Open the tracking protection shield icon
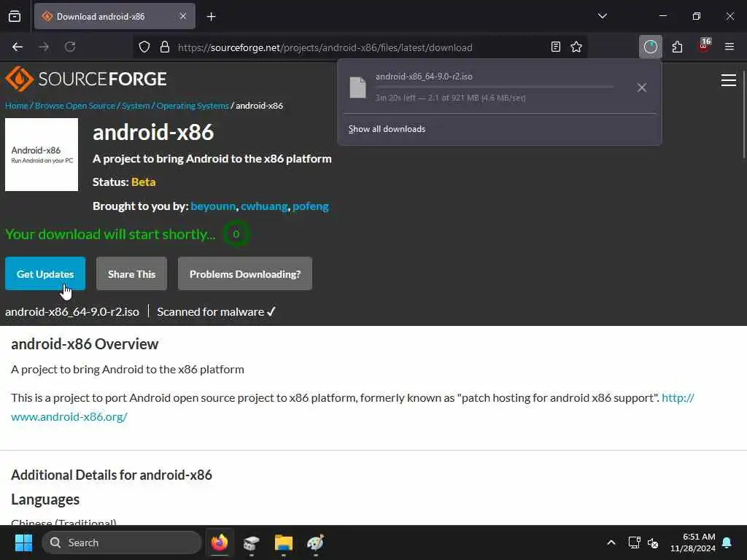Image resolution: width=747 pixels, height=560 pixels. pyautogui.click(x=144, y=47)
